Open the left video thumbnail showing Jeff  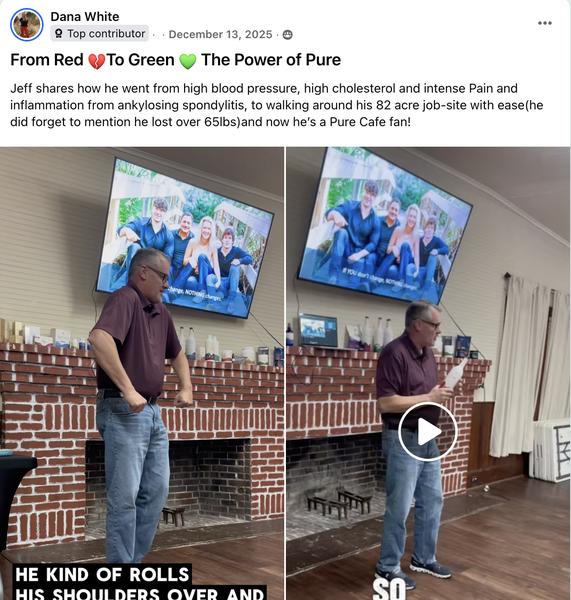[x=142, y=373]
